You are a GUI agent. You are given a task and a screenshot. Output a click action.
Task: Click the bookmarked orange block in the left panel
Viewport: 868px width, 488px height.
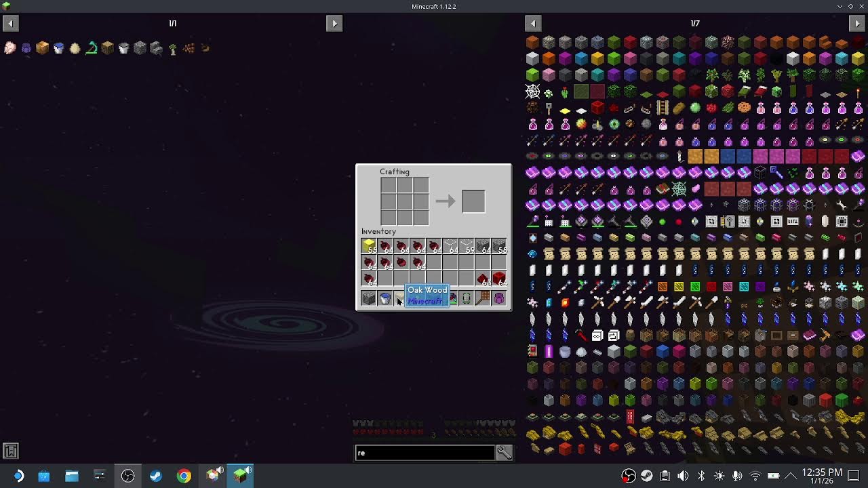(42, 48)
